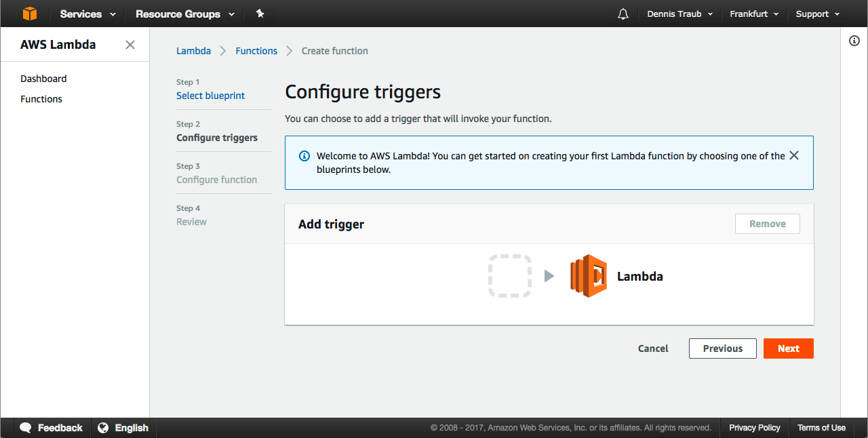Change region from Frankfurt dropdown
This screenshot has height=438, width=868.
click(754, 14)
